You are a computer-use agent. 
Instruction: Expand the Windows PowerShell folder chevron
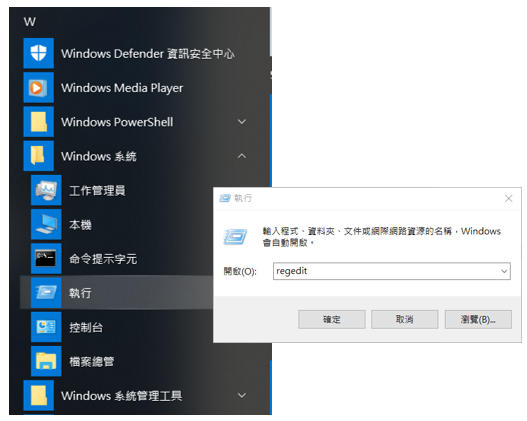(242, 122)
